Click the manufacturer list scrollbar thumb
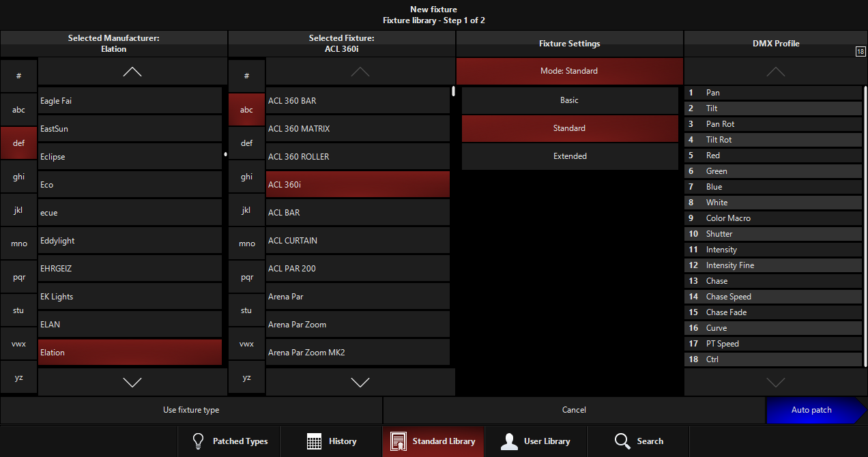 click(225, 154)
